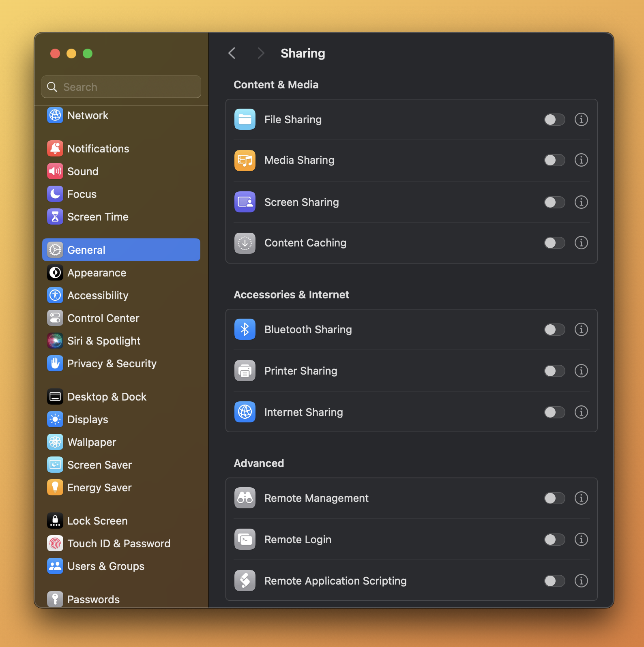Turn on Media Sharing switch
This screenshot has width=644, height=647.
[x=554, y=160]
